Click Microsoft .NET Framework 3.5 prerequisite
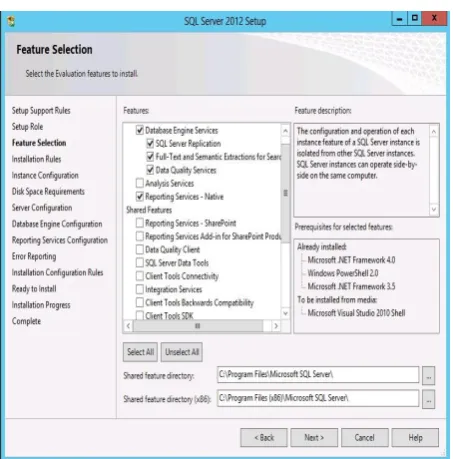This screenshot has height=459, width=453. pos(351,286)
